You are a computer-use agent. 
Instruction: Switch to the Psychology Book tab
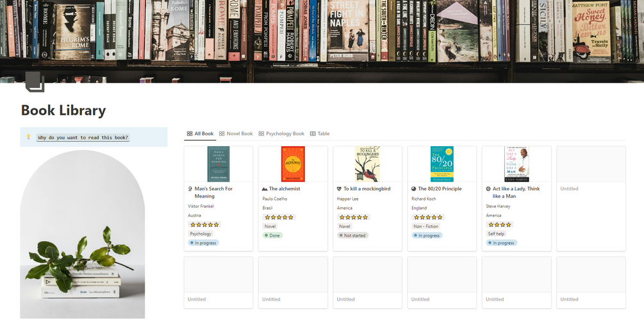click(x=281, y=134)
